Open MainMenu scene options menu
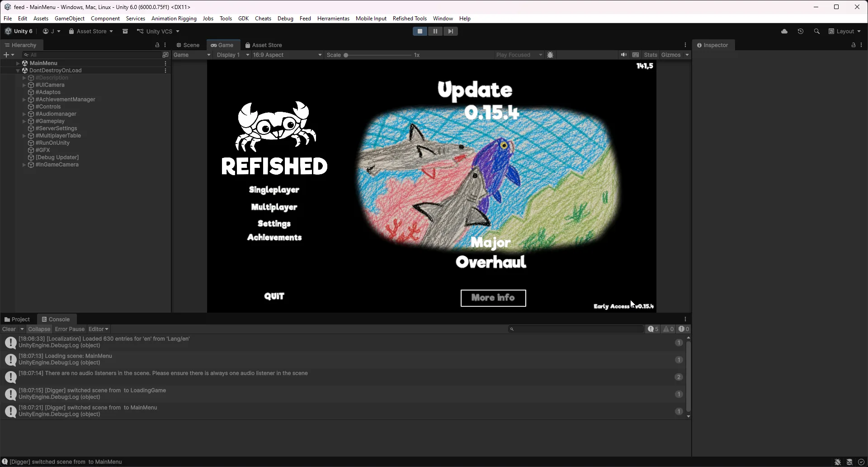This screenshot has height=467, width=868. 165,63
